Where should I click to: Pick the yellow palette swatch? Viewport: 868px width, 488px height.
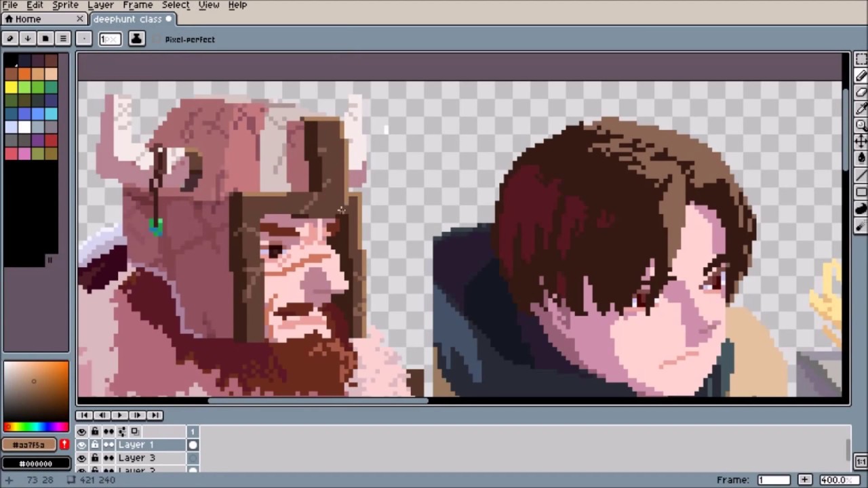pyautogui.click(x=11, y=87)
